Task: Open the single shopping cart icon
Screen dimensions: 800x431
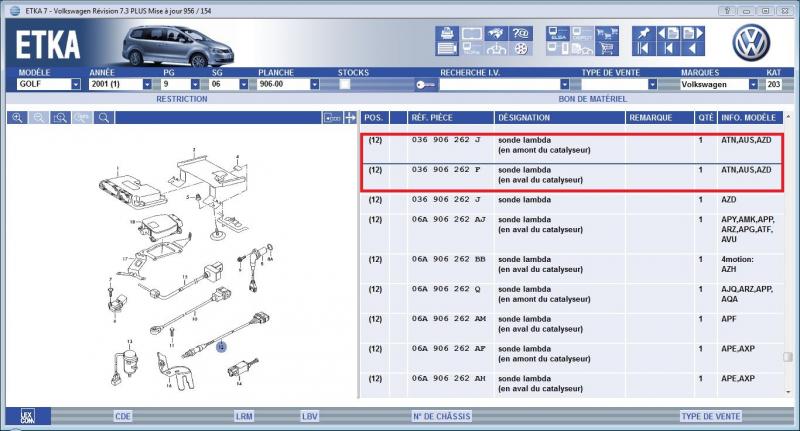Action: (607, 49)
